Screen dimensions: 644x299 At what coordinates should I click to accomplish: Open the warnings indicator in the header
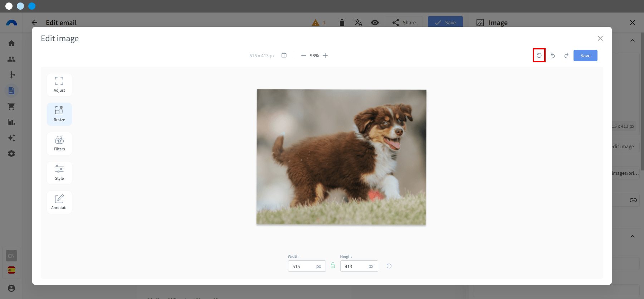pyautogui.click(x=318, y=23)
